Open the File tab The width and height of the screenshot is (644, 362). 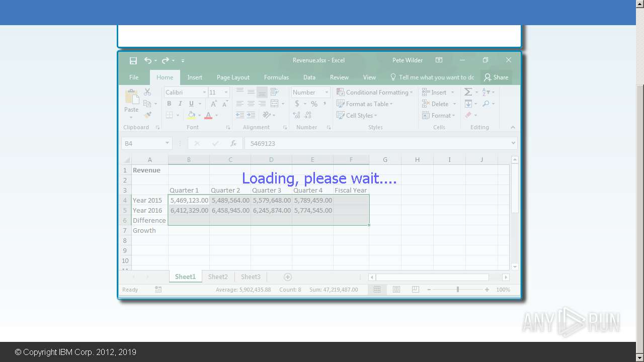click(134, 77)
